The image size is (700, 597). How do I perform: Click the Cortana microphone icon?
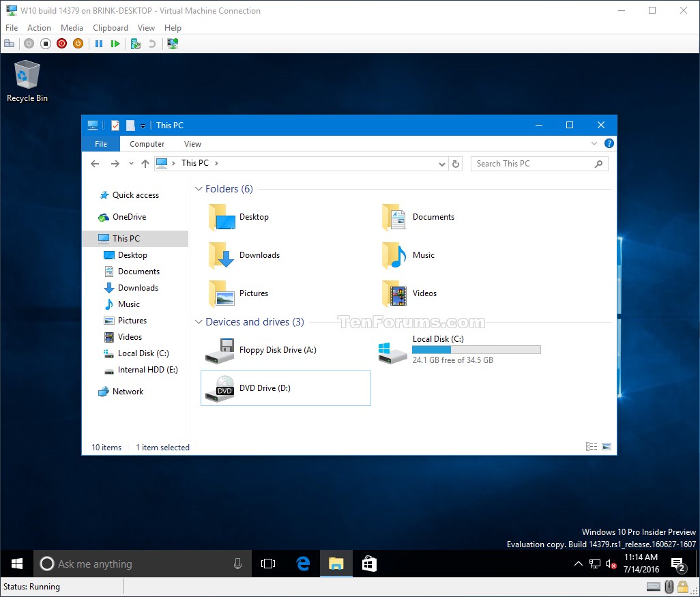[237, 564]
